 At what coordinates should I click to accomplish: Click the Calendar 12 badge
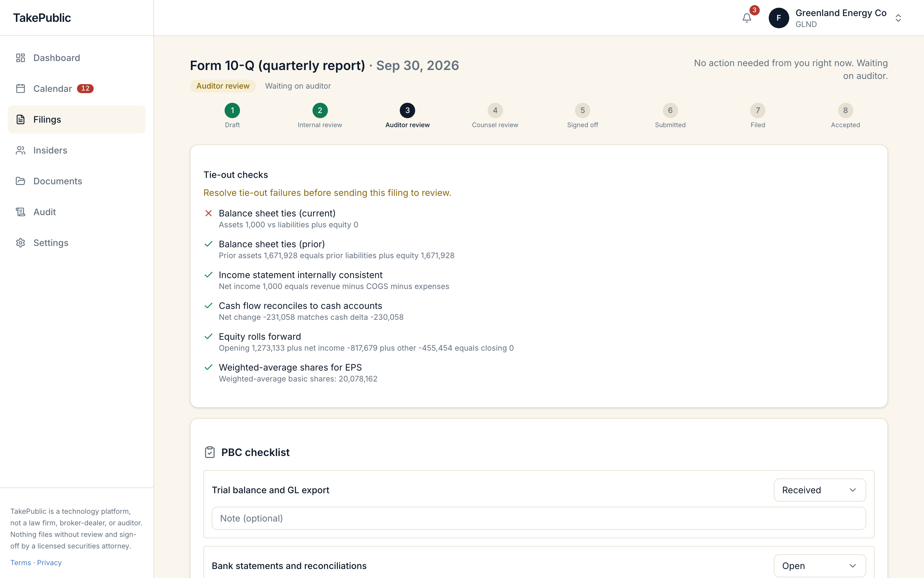click(85, 89)
